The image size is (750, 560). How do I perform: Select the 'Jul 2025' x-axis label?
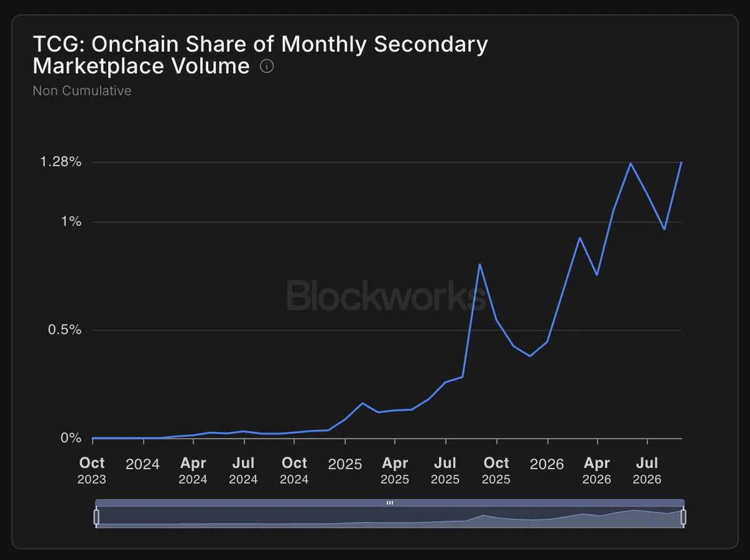(445, 471)
